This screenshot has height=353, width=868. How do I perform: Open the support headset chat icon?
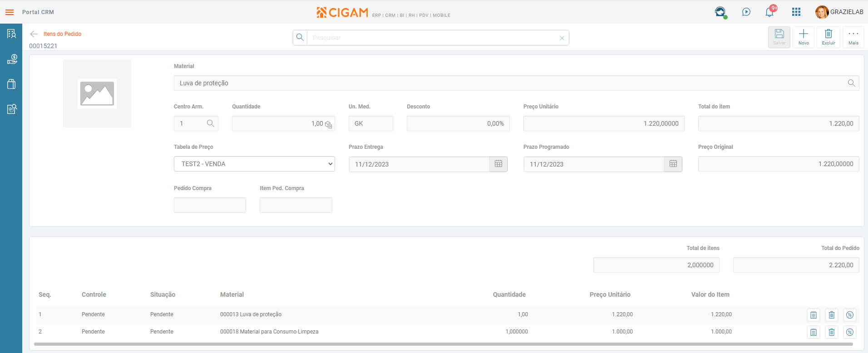coord(720,12)
